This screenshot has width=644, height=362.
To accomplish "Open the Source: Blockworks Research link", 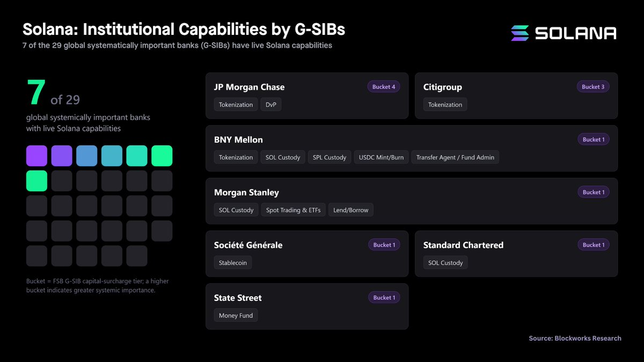I will click(x=575, y=338).
